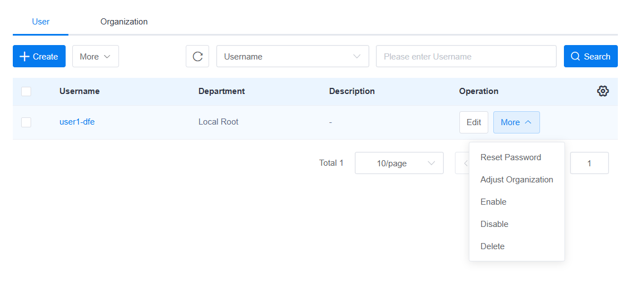This screenshot has width=644, height=292.
Task: Open table column settings gear
Action: click(603, 91)
